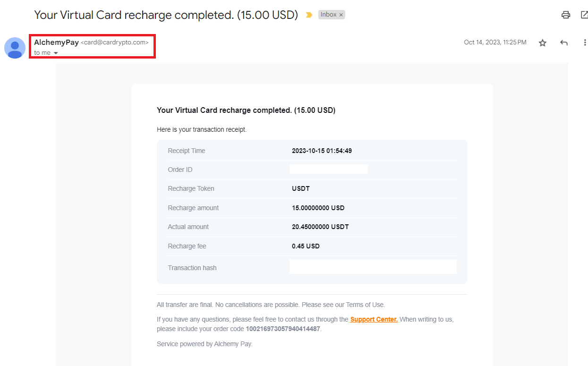Select the order code 100216973057940414487
588x366 pixels.
[x=283, y=329]
